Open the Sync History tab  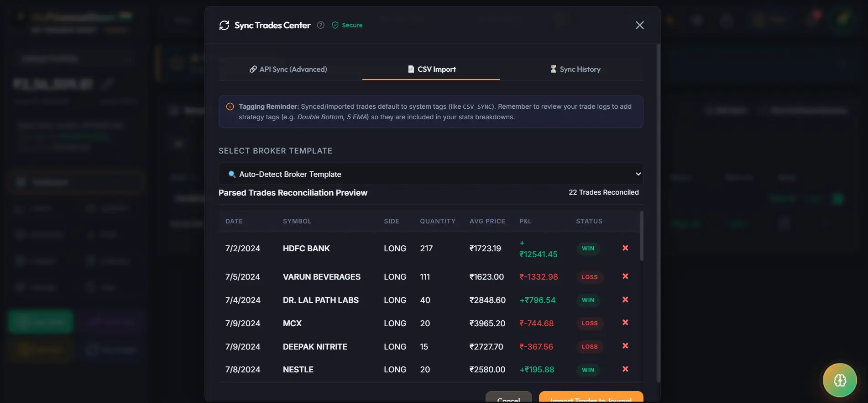[x=575, y=69]
